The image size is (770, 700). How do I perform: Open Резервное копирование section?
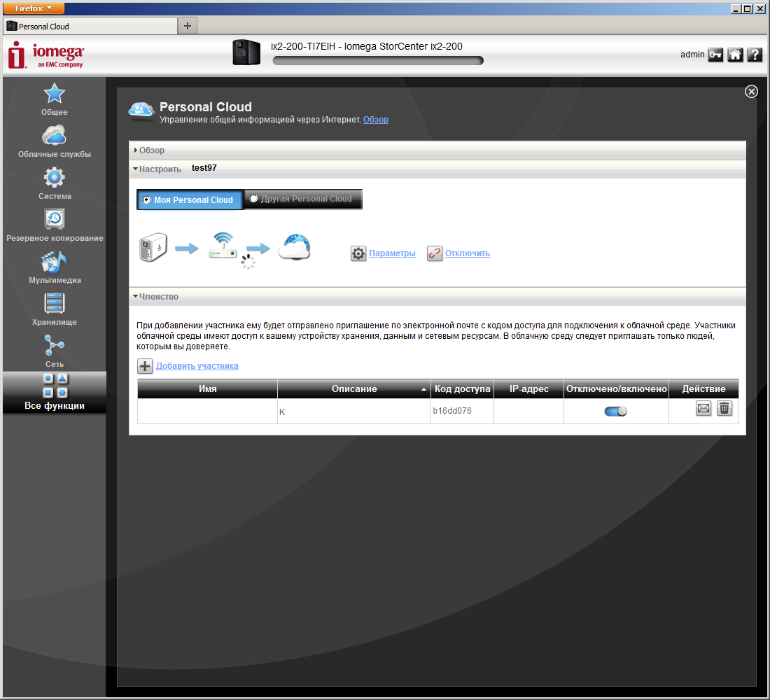[54, 225]
